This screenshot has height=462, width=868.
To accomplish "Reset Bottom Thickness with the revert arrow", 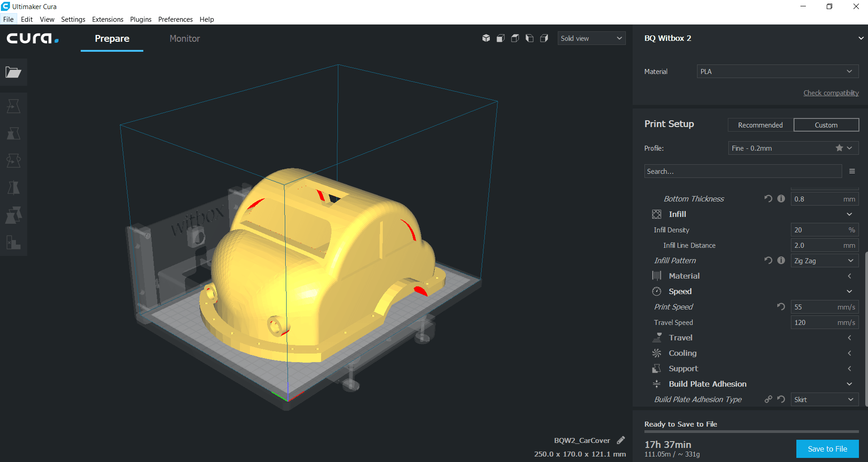I will coord(768,198).
